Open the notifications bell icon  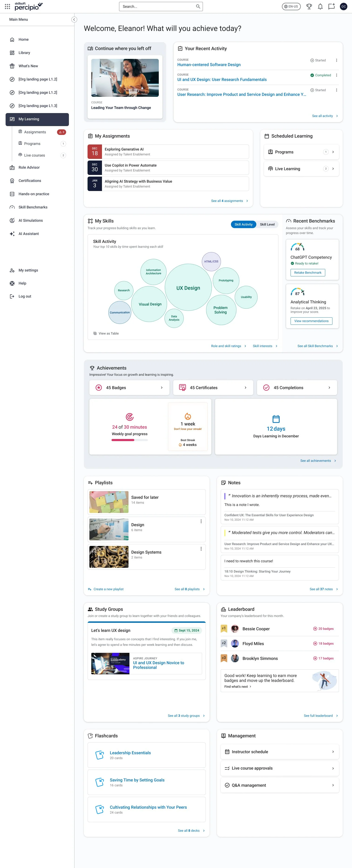tap(320, 7)
